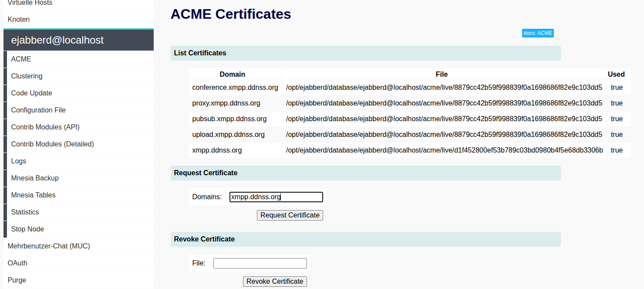Screen dimensions: 644x289
Task: Click file path of proxy.xmpp.ddnss.org row
Action: click(x=444, y=103)
